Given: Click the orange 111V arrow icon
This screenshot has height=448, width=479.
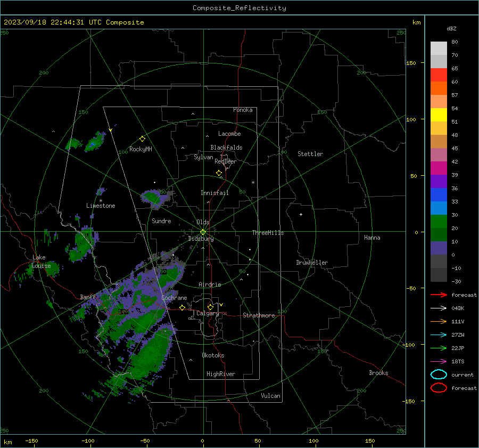Looking at the screenshot, I should 439,321.
